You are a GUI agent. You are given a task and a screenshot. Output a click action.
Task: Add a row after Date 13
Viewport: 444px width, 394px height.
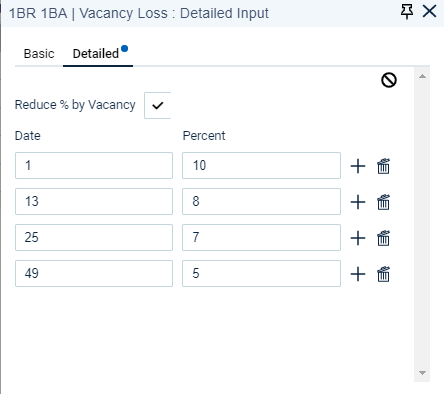pos(358,202)
